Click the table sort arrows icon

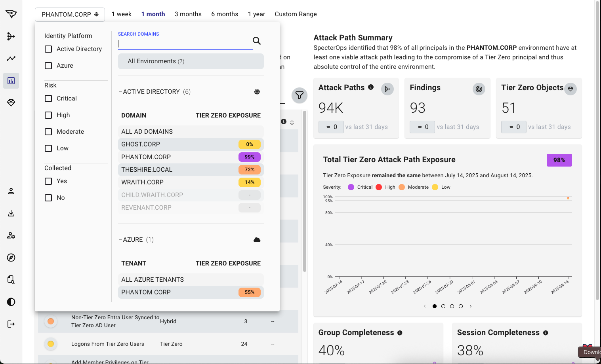click(x=292, y=123)
